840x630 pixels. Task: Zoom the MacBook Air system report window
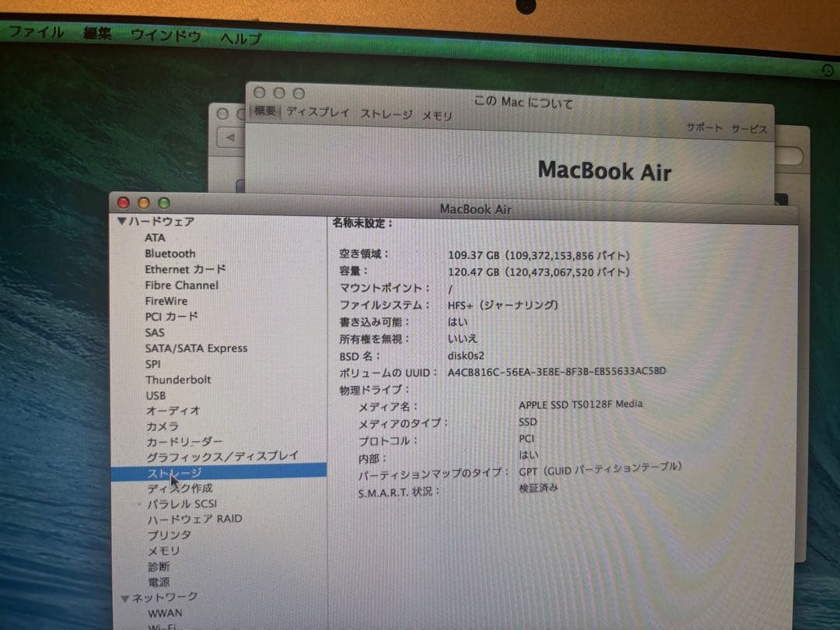point(164,204)
